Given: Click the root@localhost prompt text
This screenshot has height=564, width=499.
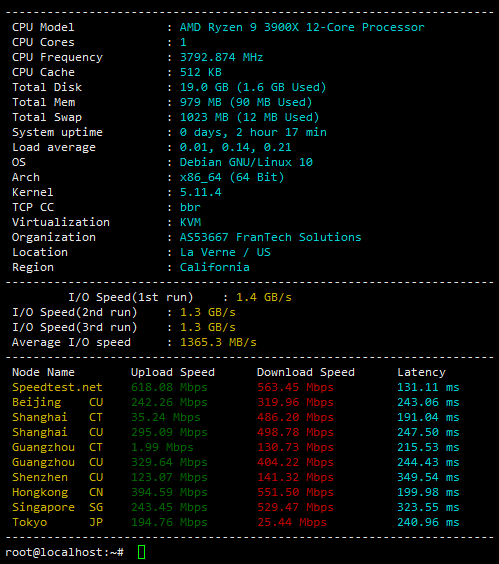Looking at the screenshot, I should [x=65, y=552].
